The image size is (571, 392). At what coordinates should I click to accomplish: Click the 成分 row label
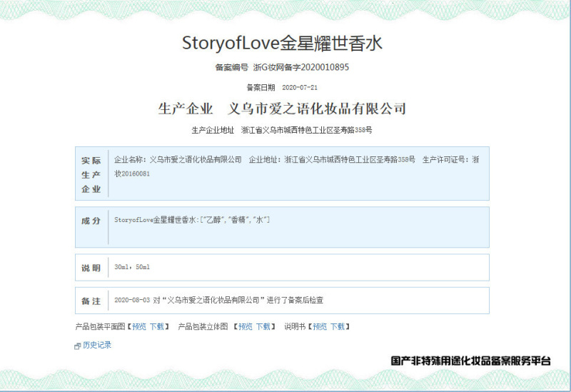[x=91, y=221]
